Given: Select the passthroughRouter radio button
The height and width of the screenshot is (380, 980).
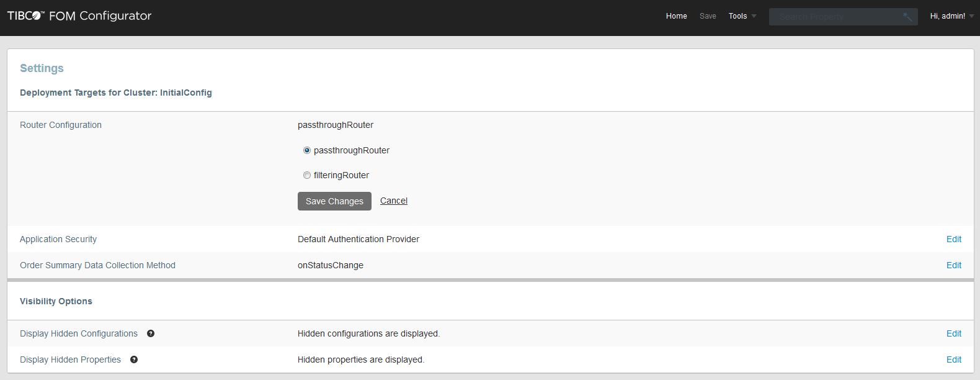Looking at the screenshot, I should click(x=307, y=150).
